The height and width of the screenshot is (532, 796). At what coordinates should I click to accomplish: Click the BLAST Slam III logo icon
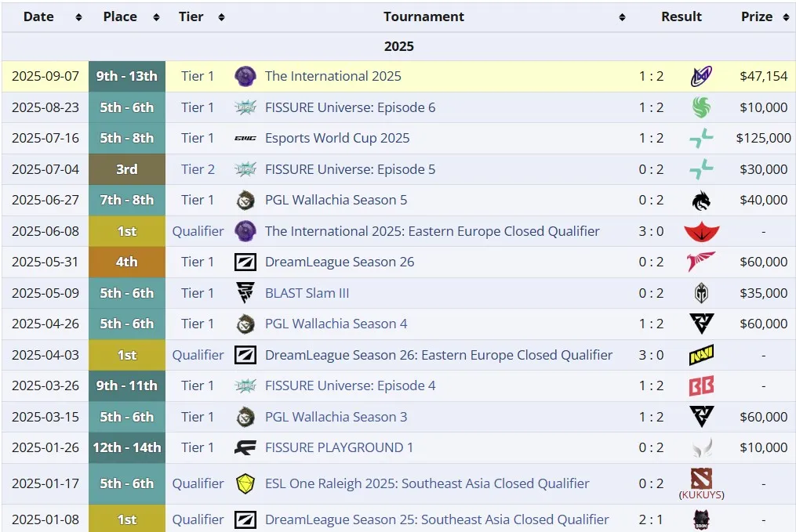[x=245, y=292]
